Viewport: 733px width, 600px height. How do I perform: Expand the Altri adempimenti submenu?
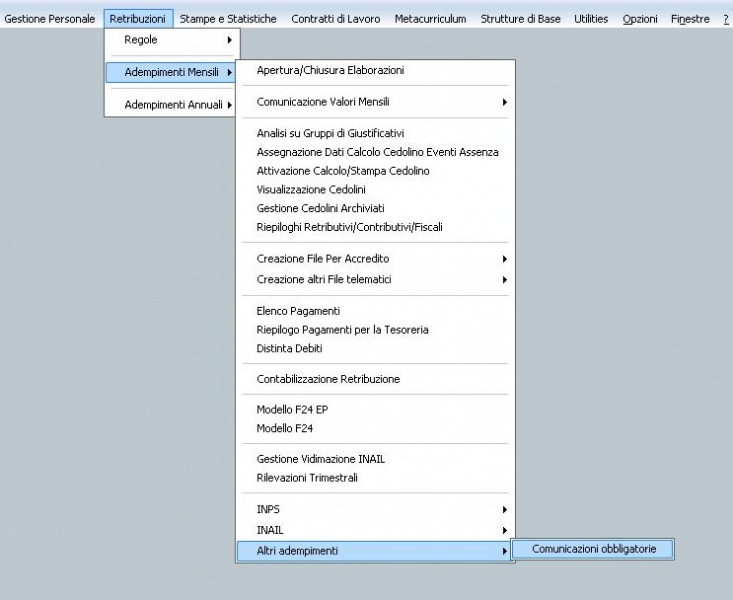coord(375,551)
